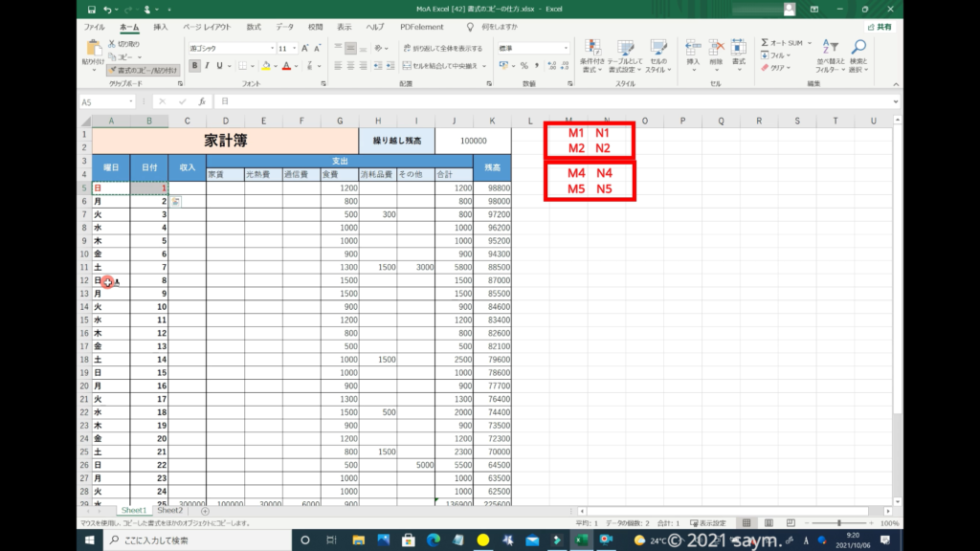Click the Merge and Center (セルを結合して中央揃え) button
Screen dimensions: 980x551
click(x=443, y=66)
